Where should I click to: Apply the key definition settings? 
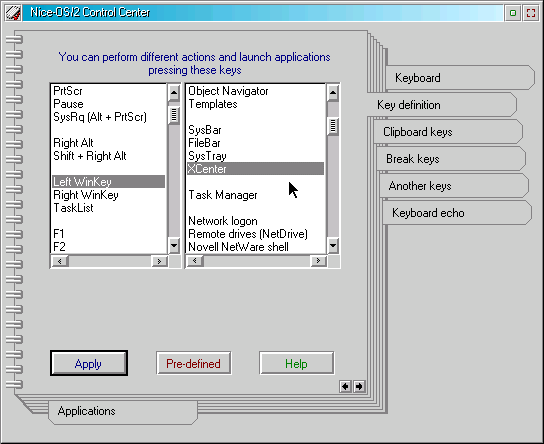point(89,363)
